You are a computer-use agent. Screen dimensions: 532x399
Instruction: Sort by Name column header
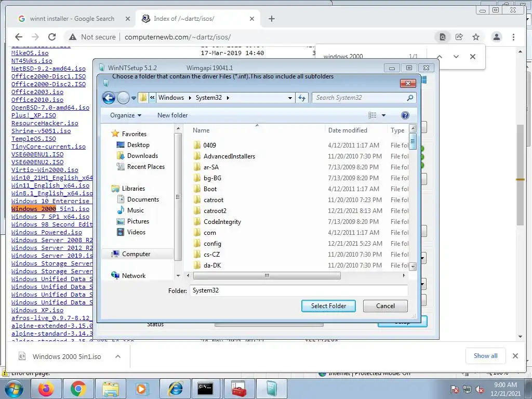pos(201,130)
